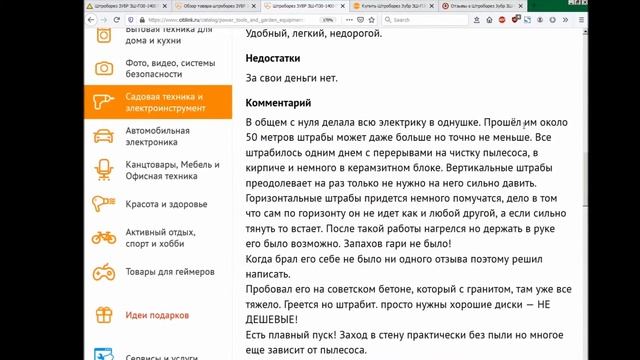
Task: Open Красота и здоровье category
Action: click(x=166, y=204)
